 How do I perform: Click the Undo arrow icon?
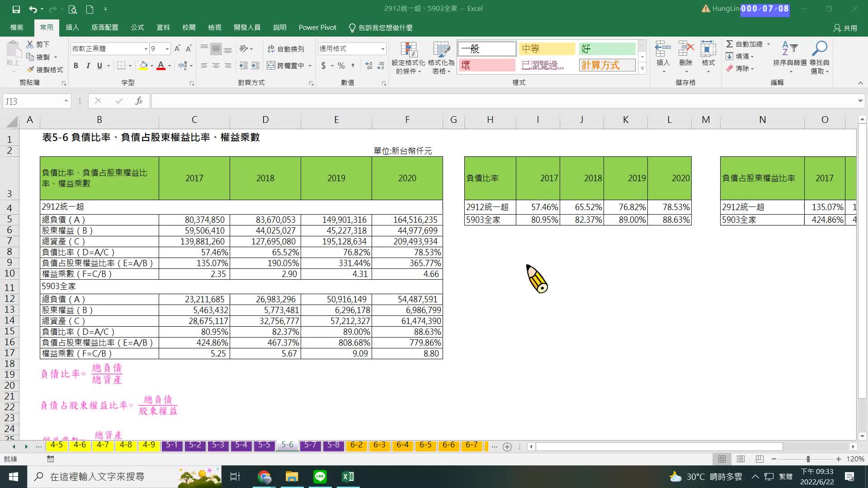(x=33, y=9)
